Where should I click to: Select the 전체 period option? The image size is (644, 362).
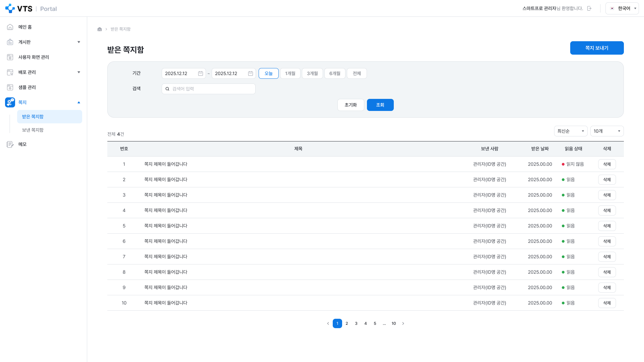tap(357, 73)
